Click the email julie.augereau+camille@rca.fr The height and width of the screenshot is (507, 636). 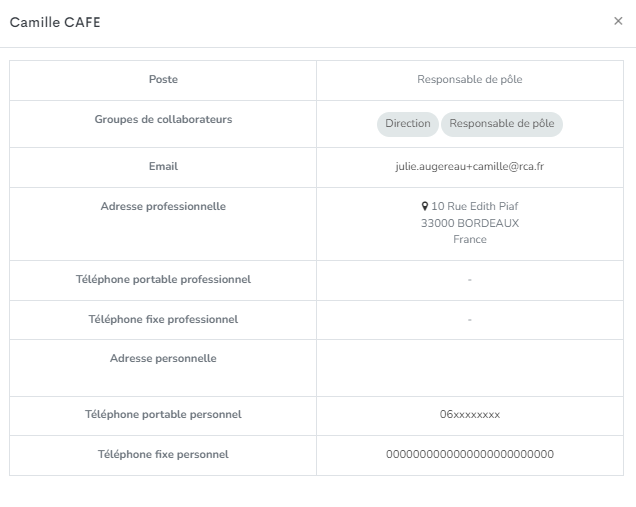click(x=470, y=166)
